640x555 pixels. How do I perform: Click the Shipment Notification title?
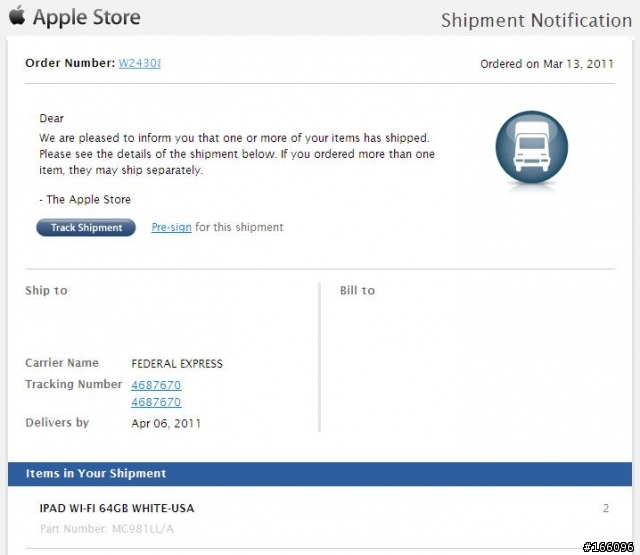click(x=536, y=20)
